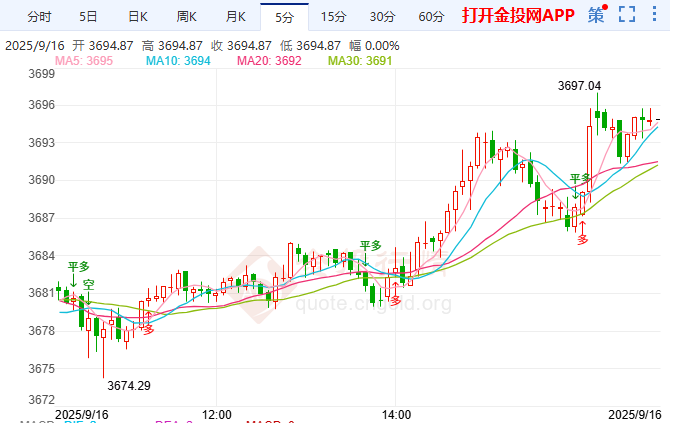
Task: Open the 日K chart tab
Action: click(137, 17)
